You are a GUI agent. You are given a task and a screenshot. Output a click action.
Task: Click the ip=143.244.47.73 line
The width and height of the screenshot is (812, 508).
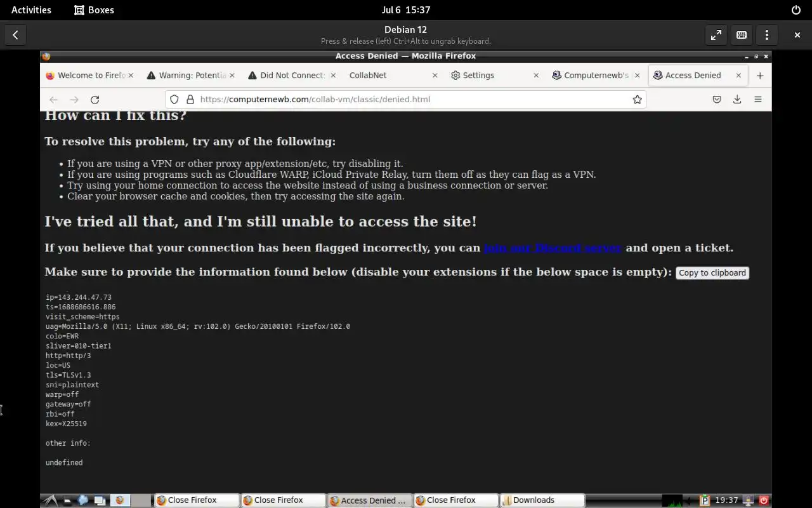79,297
